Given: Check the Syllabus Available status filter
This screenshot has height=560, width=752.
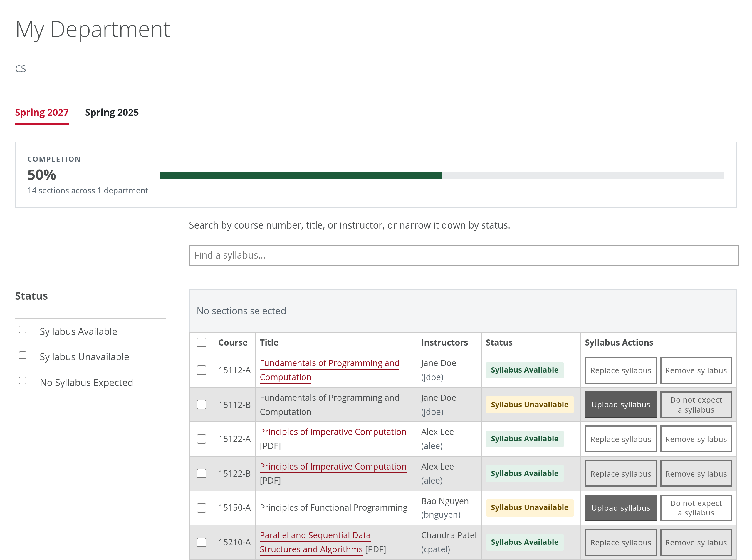Looking at the screenshot, I should (23, 329).
